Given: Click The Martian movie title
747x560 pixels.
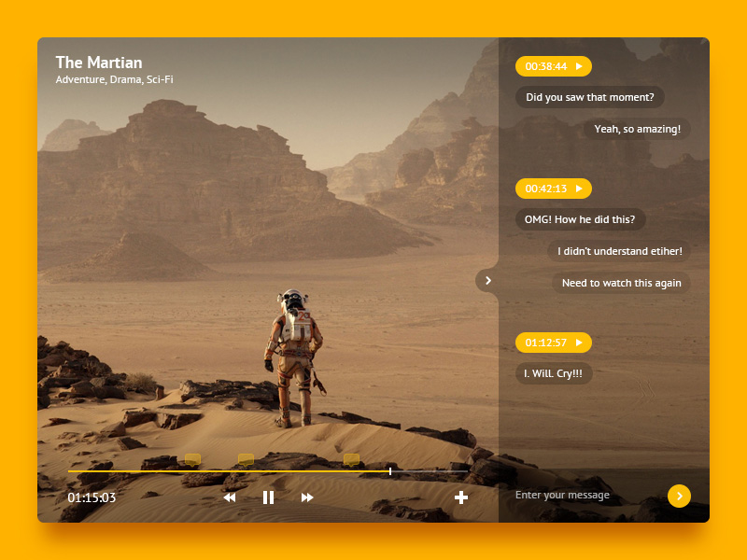Looking at the screenshot, I should [99, 63].
